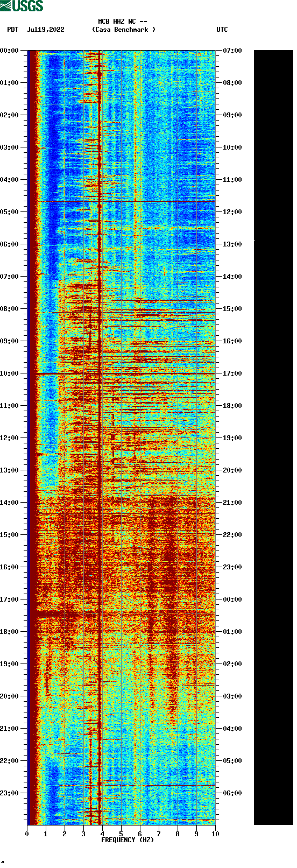Click the 22:00 PDT time label
The width and height of the screenshot is (297, 868).
tap(10, 761)
